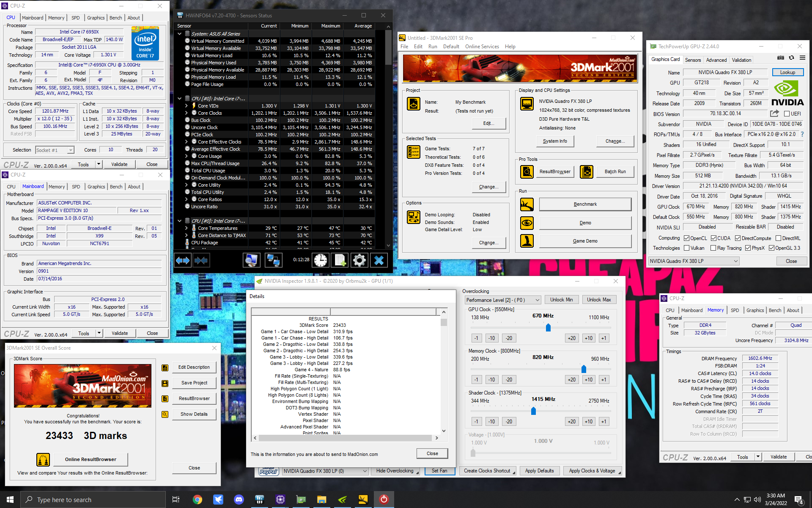Click HWiNFO blue X close sensors icon

pos(379,260)
